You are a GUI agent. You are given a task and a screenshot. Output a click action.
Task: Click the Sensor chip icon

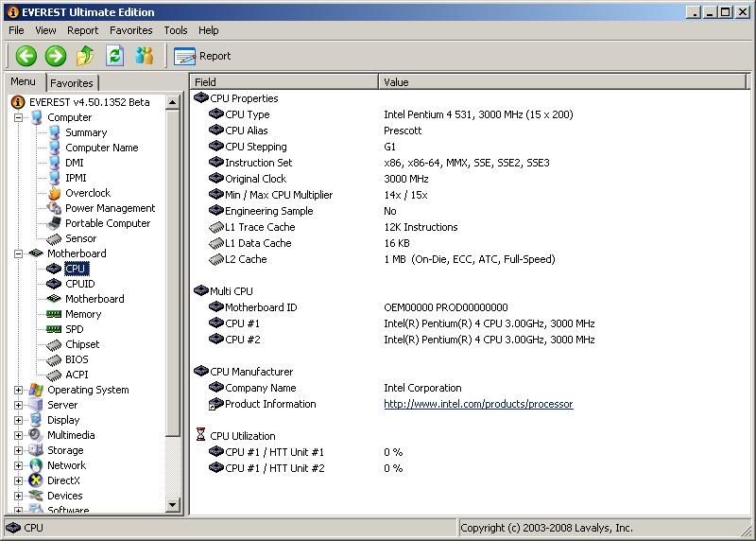(54, 238)
